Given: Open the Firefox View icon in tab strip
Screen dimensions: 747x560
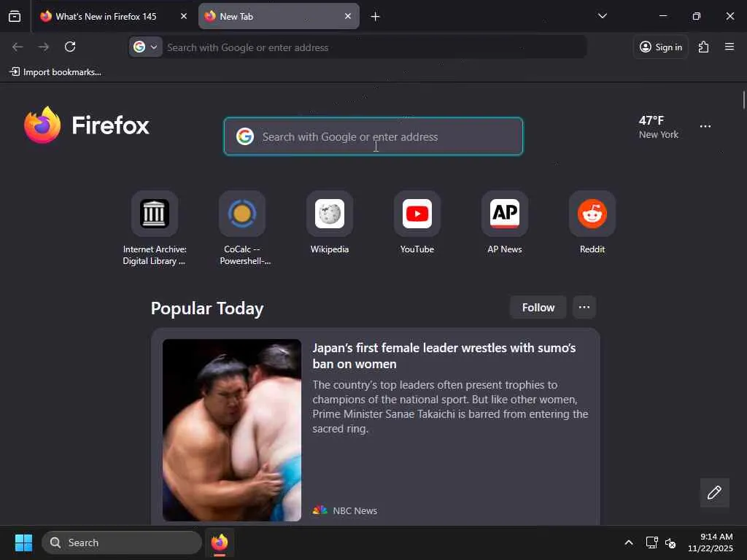Looking at the screenshot, I should (x=15, y=17).
